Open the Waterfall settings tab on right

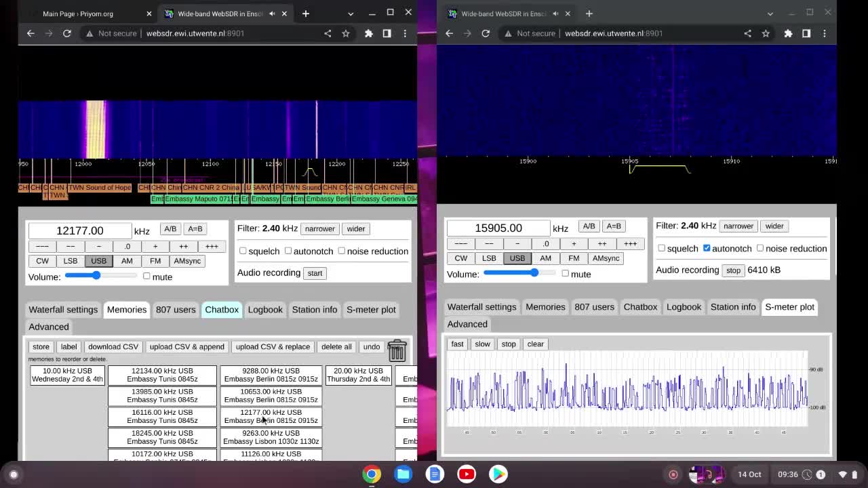(x=481, y=306)
